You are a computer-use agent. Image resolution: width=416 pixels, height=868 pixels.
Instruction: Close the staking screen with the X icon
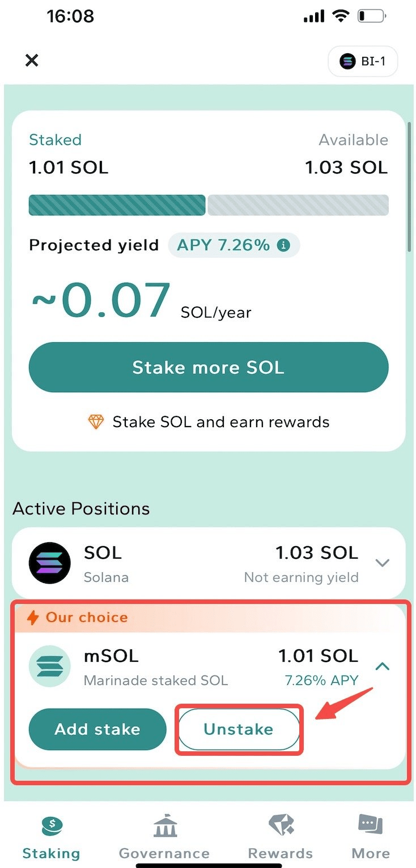pyautogui.click(x=32, y=61)
